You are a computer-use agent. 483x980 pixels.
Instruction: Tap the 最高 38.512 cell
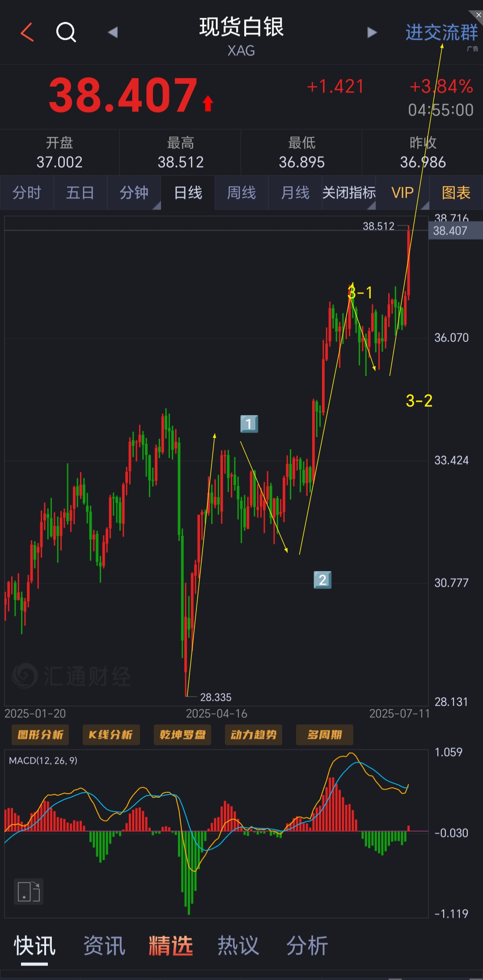[x=181, y=152]
